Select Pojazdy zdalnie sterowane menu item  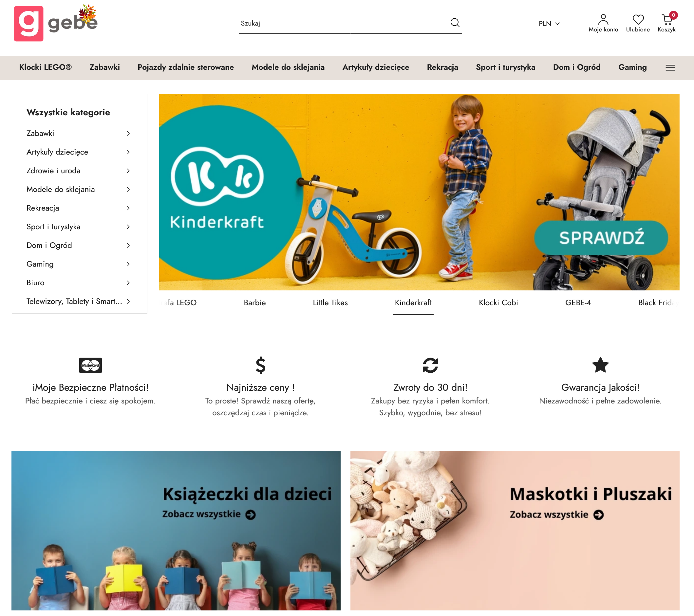(x=186, y=67)
